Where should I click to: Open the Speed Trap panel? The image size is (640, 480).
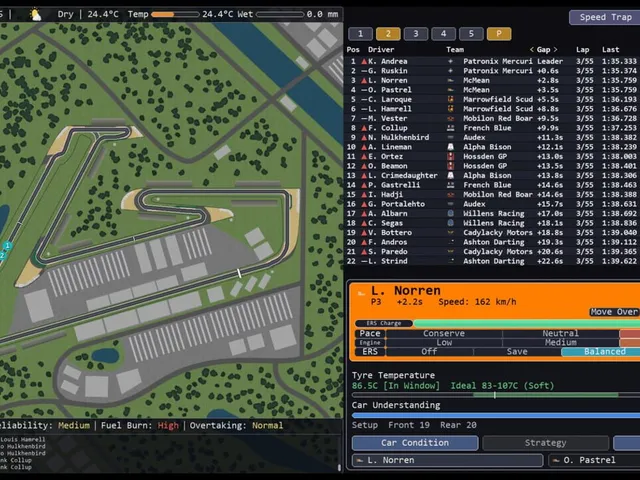pos(605,17)
